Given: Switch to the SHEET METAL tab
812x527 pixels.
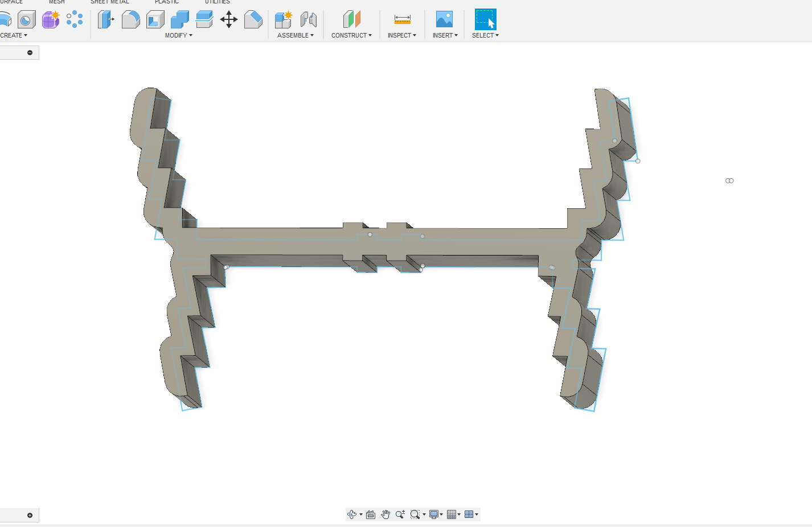Looking at the screenshot, I should pyautogui.click(x=110, y=2).
